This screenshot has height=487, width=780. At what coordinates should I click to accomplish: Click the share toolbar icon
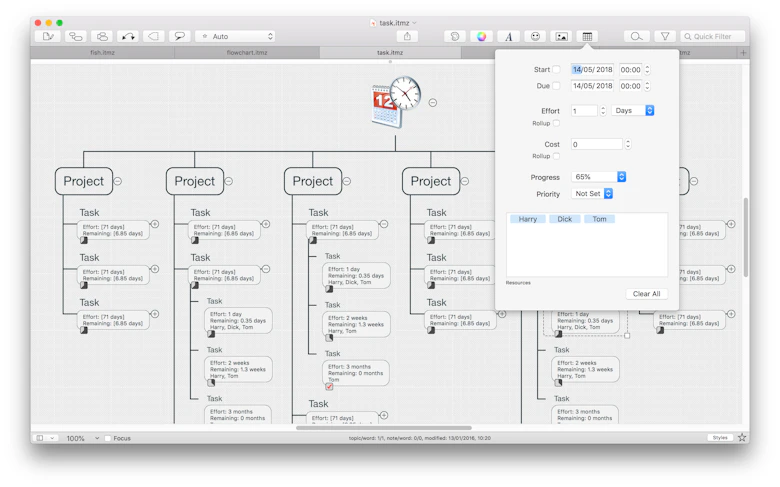pyautogui.click(x=407, y=36)
